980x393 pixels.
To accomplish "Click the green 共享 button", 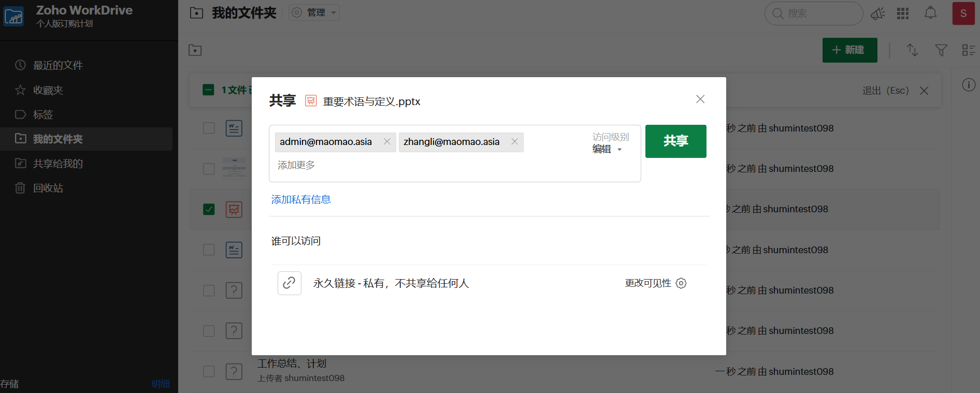I will point(675,141).
